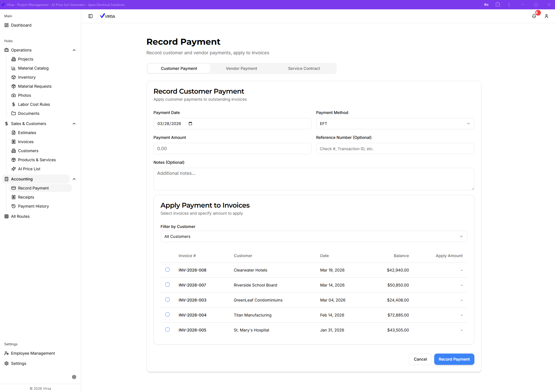Switch to the Vendor Payment tab

click(x=241, y=68)
